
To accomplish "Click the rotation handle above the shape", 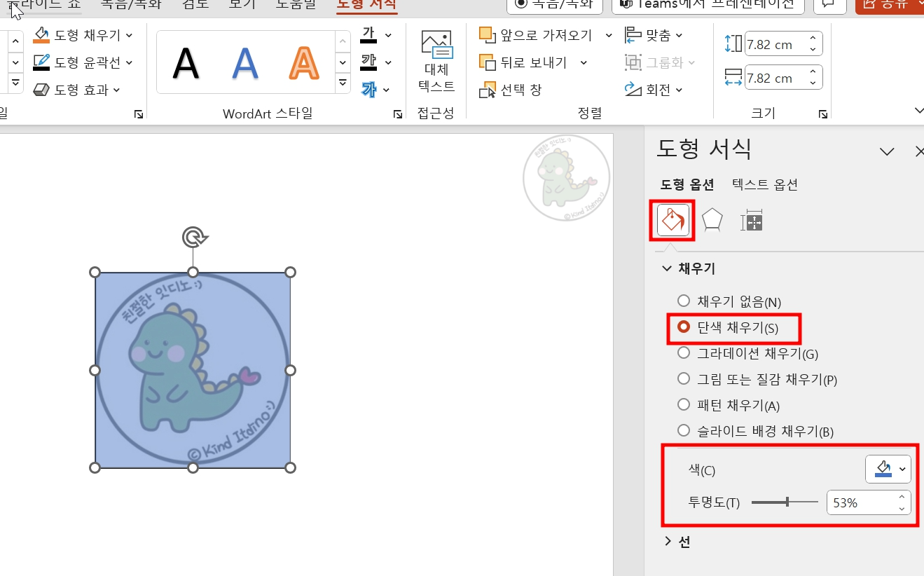I will pyautogui.click(x=193, y=238).
